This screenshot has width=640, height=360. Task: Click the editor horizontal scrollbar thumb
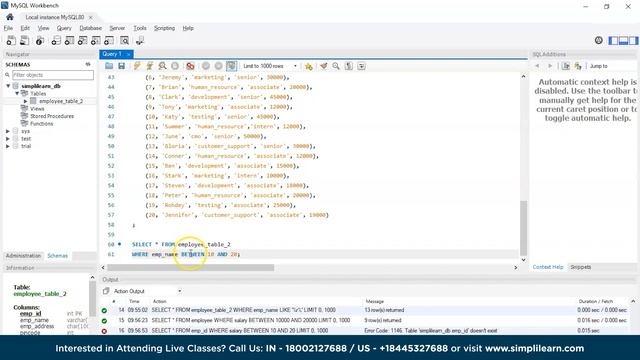tap(190, 267)
